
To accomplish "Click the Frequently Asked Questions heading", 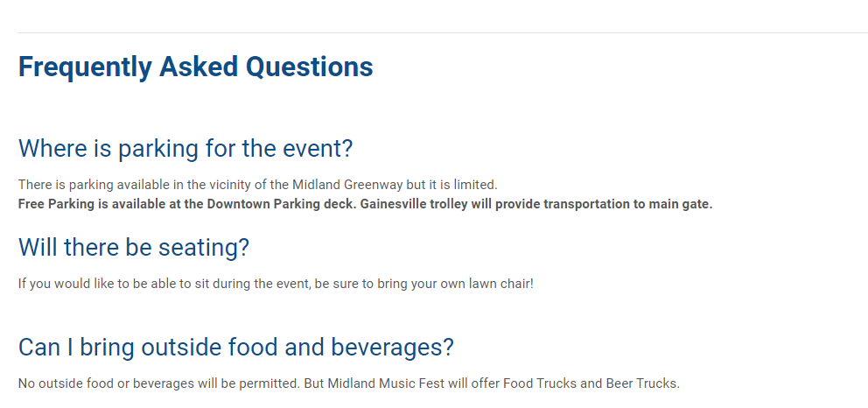I will tap(195, 67).
